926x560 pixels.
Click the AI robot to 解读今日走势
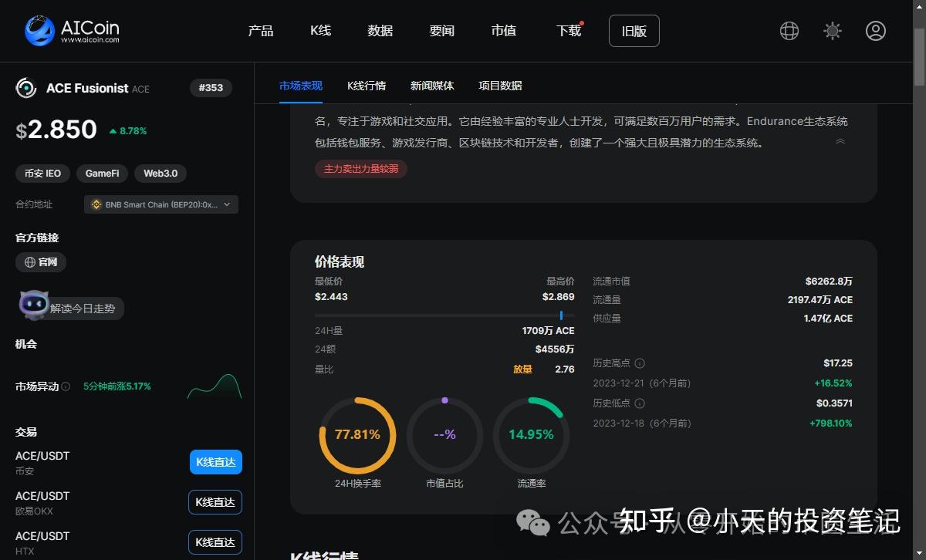34,305
